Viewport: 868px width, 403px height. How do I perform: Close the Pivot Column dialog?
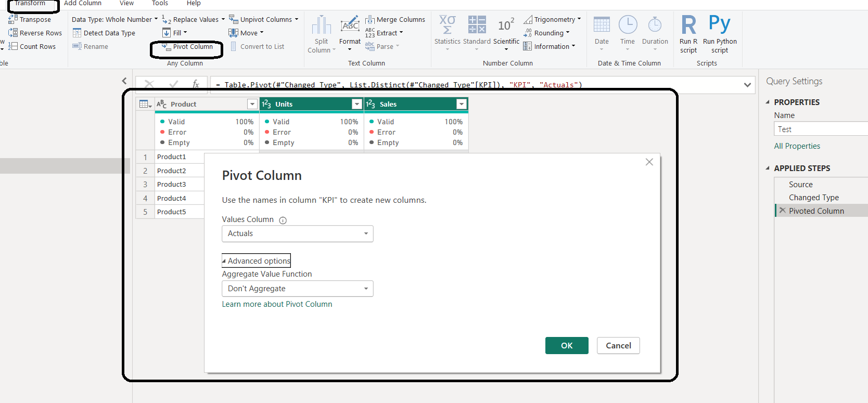(x=649, y=162)
